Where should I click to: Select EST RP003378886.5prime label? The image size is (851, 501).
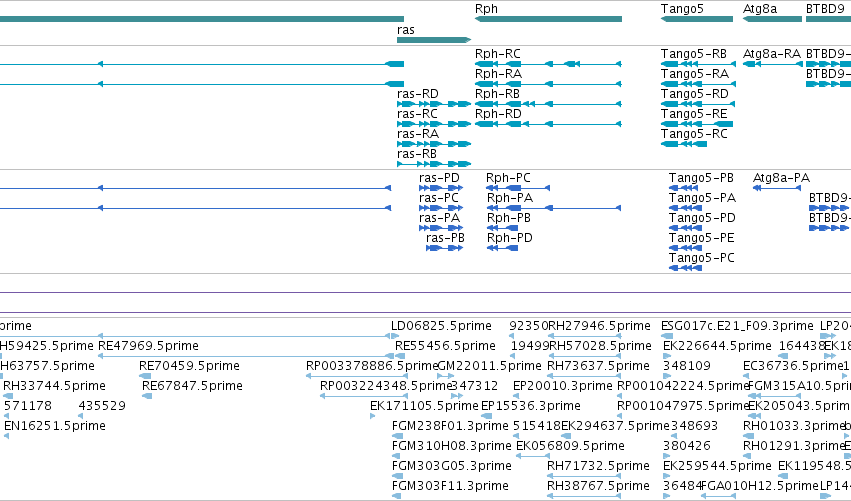(372, 366)
